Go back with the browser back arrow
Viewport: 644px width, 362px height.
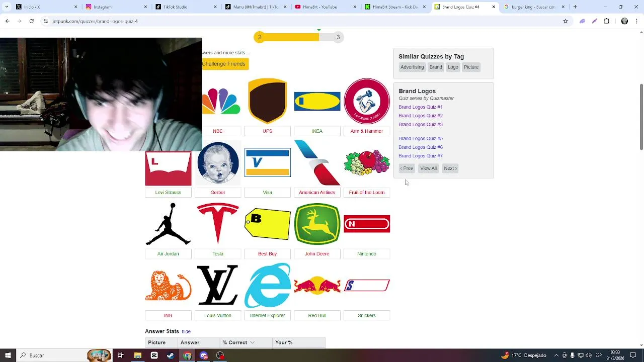[x=7, y=21]
